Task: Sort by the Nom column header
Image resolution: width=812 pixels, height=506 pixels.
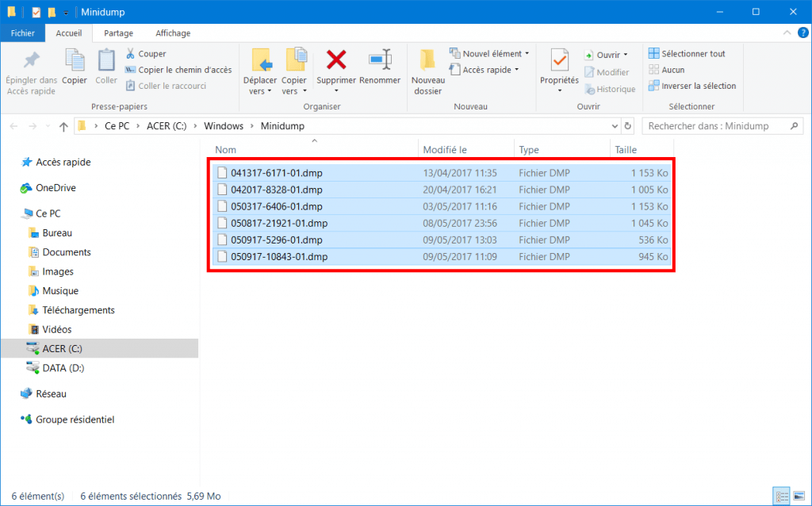Action: click(314, 150)
